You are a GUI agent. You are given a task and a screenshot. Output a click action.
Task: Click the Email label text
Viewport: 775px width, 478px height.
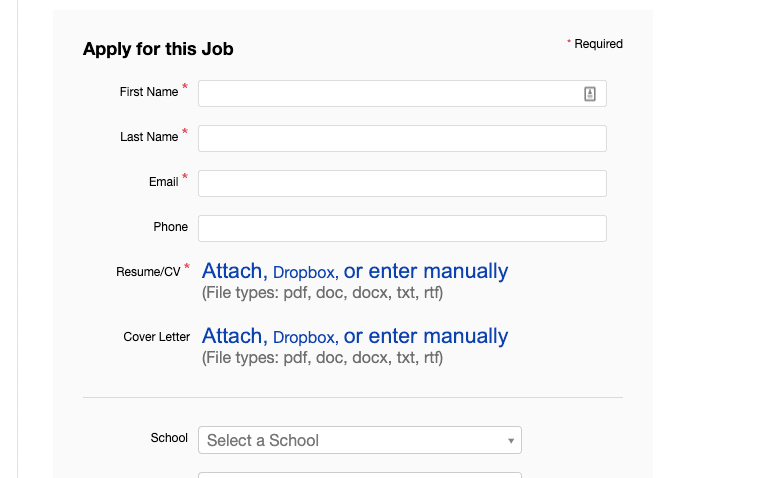[164, 182]
